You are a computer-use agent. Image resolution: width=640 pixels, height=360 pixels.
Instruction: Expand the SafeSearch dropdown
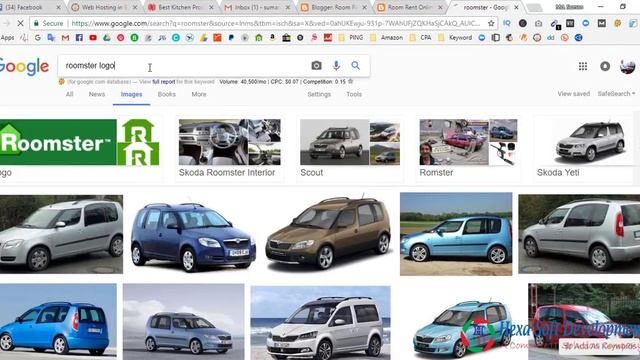(616, 94)
